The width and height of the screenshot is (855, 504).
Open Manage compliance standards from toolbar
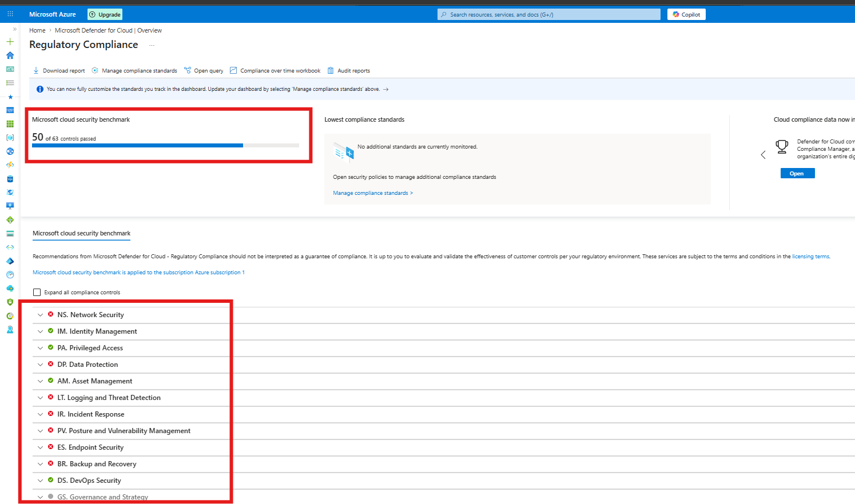tap(134, 71)
